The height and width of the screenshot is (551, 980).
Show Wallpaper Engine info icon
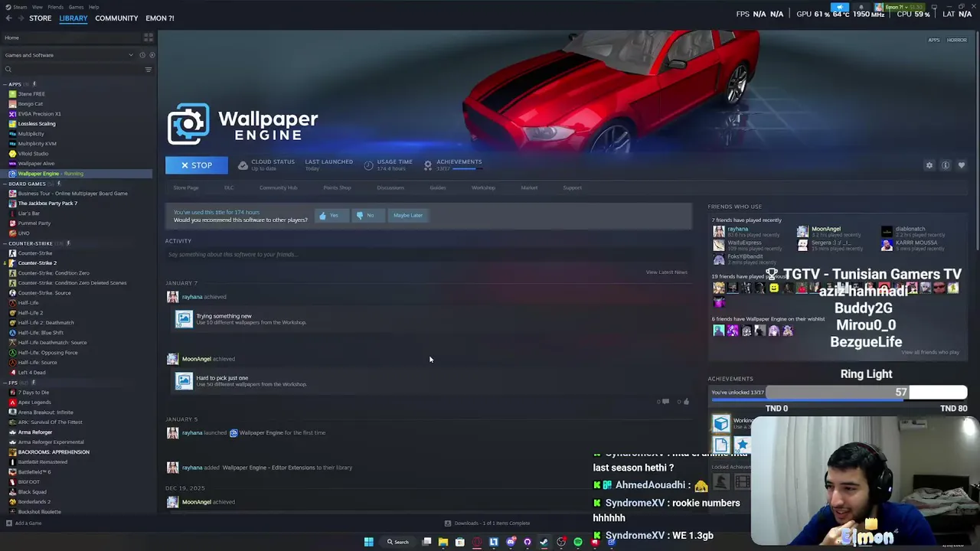946,165
